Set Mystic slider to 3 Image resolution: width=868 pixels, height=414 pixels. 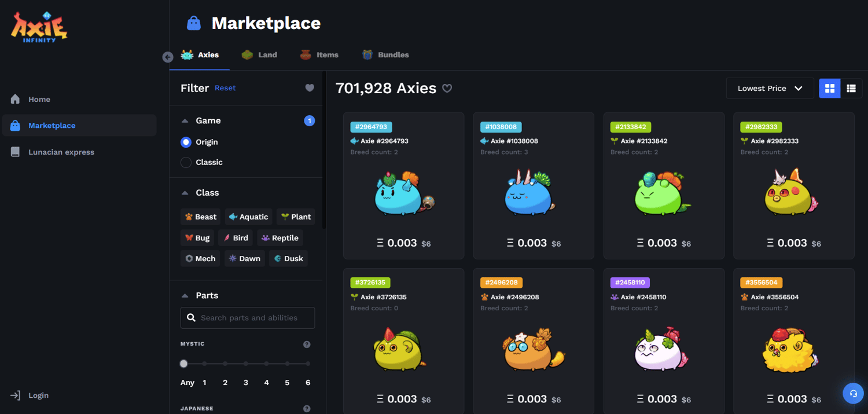pyautogui.click(x=245, y=364)
